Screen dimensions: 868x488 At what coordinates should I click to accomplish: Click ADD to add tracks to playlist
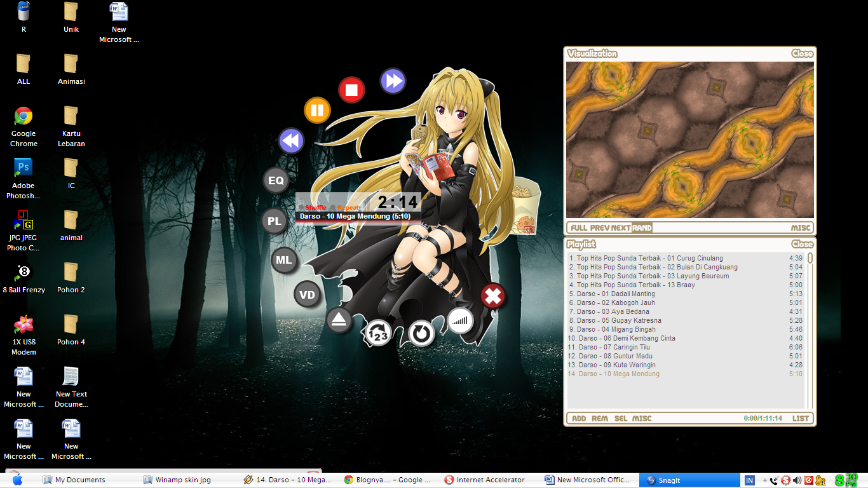pos(579,418)
